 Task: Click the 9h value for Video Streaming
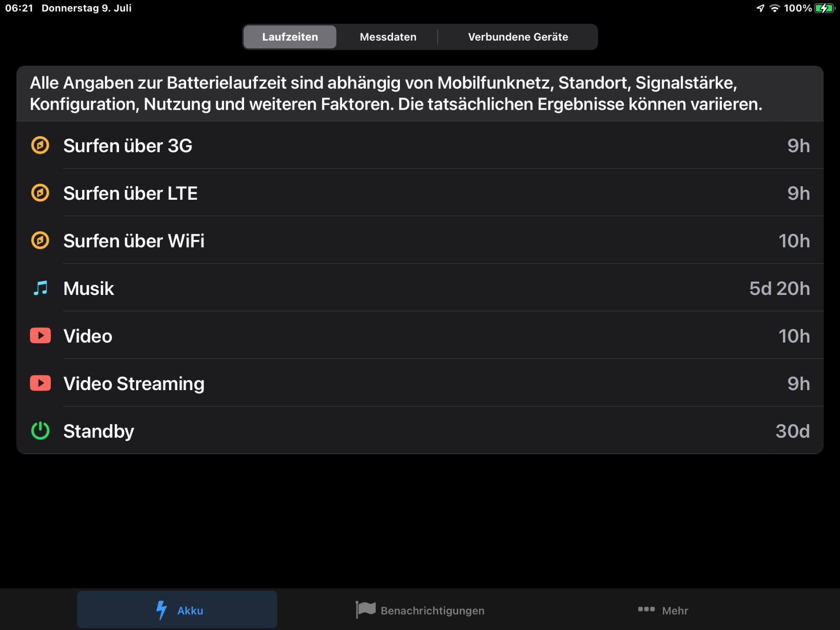(x=798, y=384)
